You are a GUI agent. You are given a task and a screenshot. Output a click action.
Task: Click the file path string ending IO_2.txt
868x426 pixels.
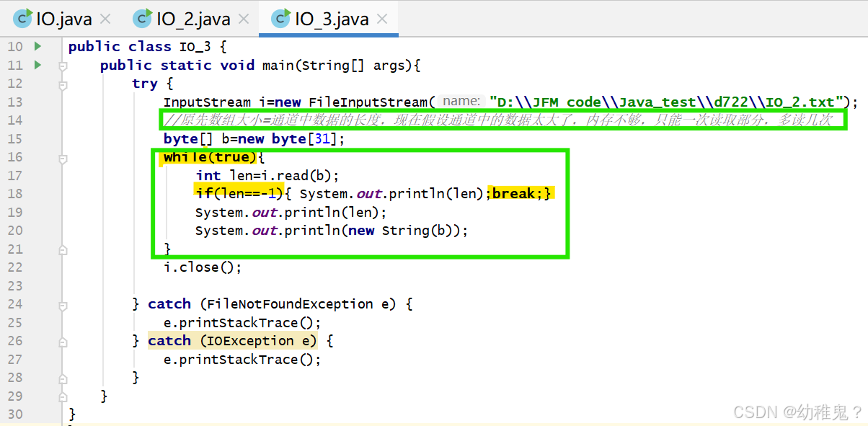coord(666,102)
